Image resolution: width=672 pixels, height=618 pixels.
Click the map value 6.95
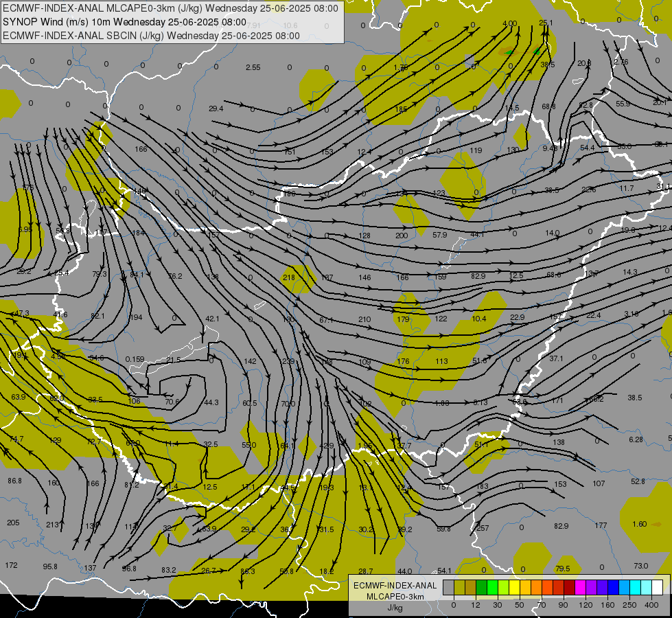pos(25,229)
